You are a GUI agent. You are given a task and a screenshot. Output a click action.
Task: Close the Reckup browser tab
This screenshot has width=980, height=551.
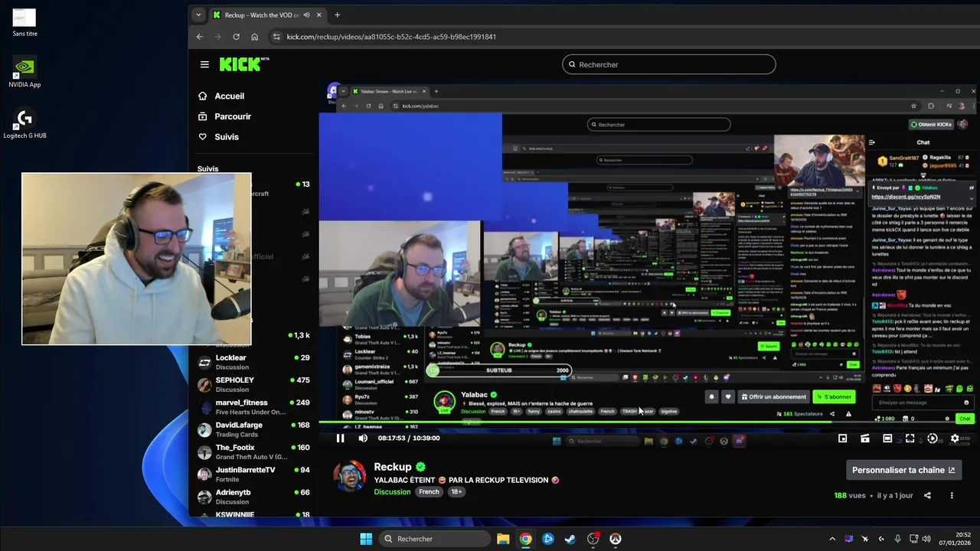319,15
